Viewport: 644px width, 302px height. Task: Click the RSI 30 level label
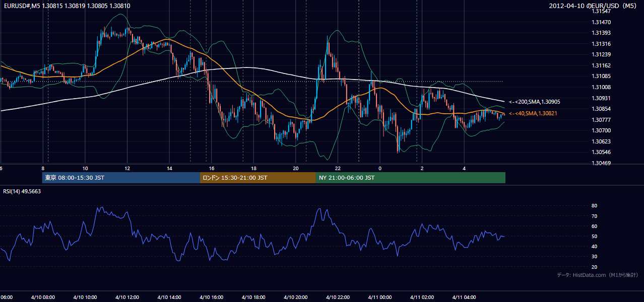pyautogui.click(x=594, y=257)
